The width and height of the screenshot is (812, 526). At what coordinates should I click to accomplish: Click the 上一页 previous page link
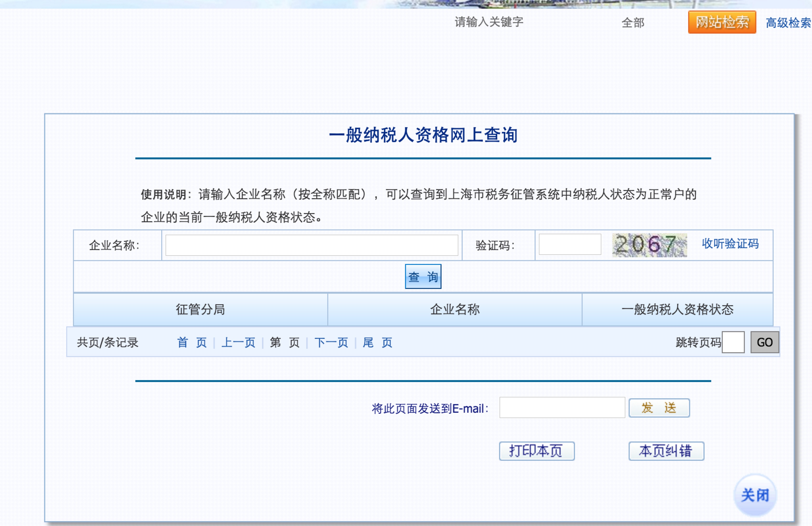pos(238,342)
